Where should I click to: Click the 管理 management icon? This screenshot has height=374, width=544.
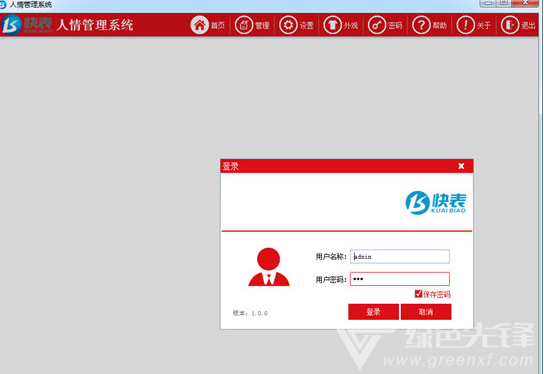click(x=244, y=25)
